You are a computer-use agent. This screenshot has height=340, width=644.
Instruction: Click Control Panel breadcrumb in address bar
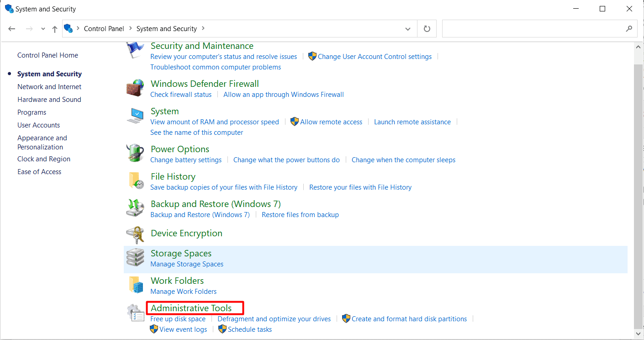[x=104, y=28]
